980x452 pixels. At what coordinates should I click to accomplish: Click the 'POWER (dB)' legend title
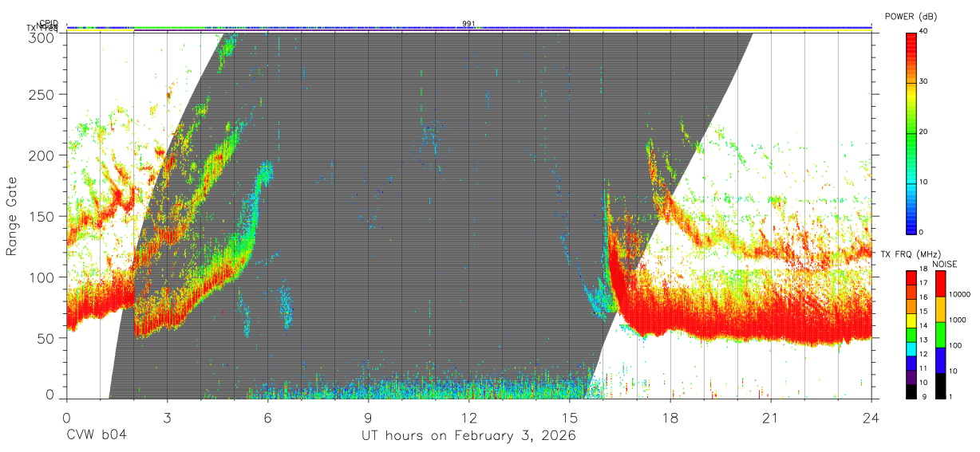pos(911,17)
